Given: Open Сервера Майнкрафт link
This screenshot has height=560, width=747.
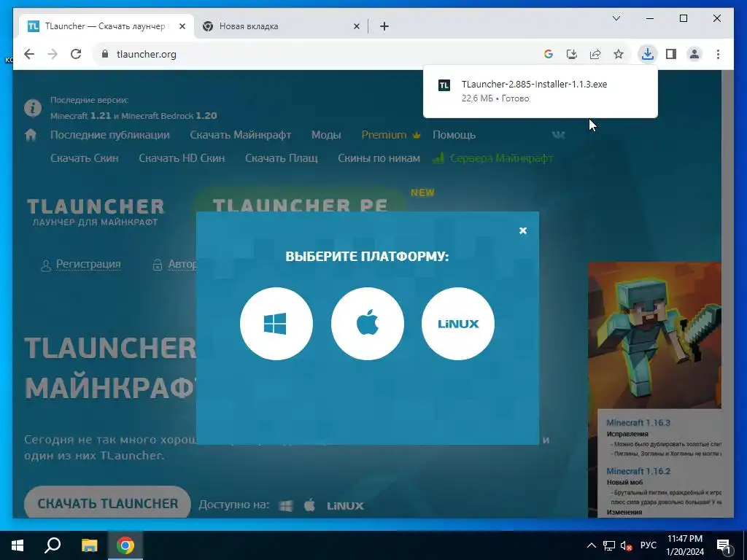Looking at the screenshot, I should [492, 158].
